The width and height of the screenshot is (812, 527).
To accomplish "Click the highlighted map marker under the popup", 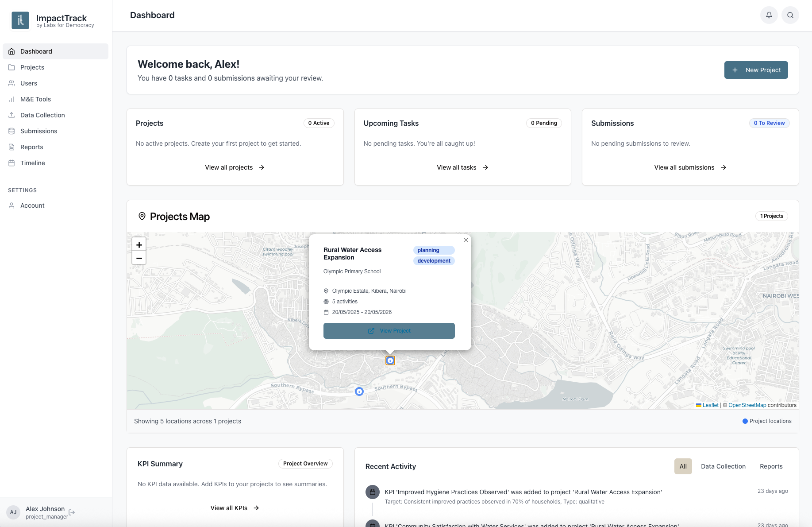I will 390,360.
